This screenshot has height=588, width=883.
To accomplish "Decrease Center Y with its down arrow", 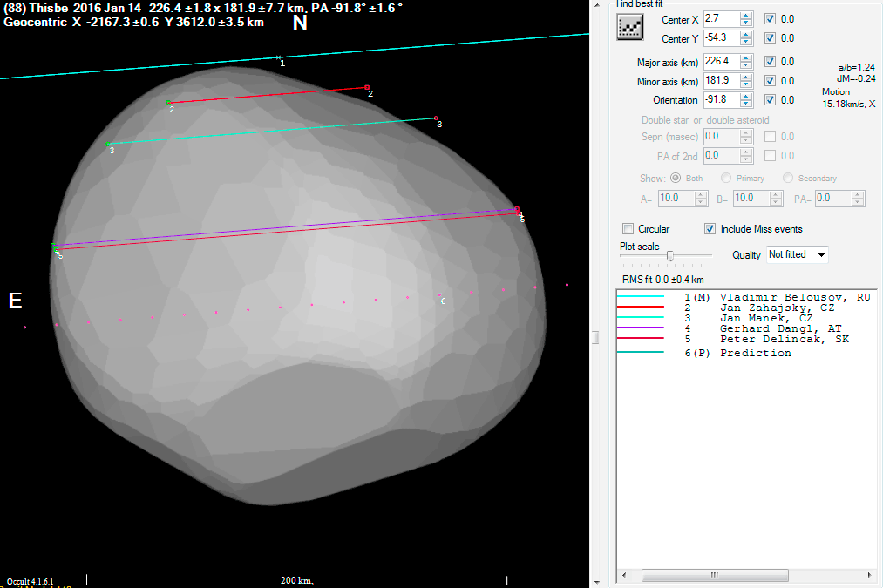I will 747,42.
